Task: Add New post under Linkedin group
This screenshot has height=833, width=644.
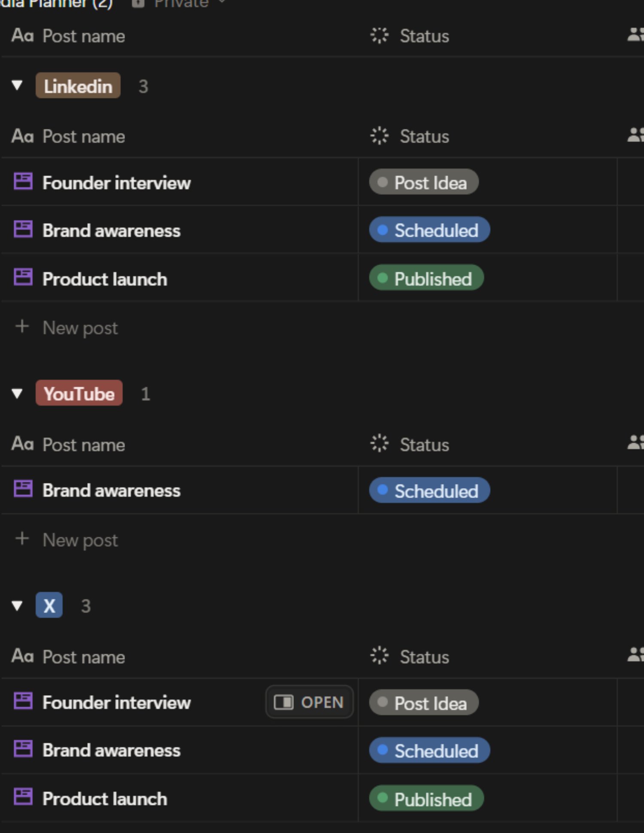Action: pyautogui.click(x=67, y=327)
